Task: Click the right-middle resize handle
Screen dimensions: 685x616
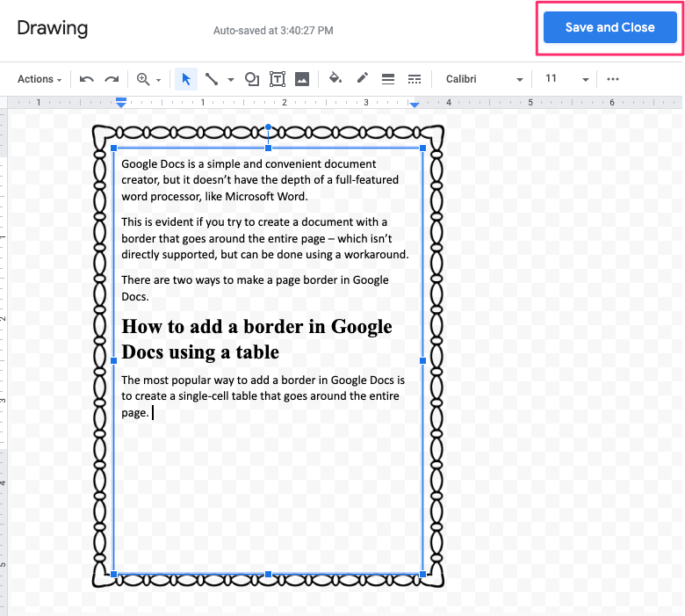Action: click(x=423, y=360)
